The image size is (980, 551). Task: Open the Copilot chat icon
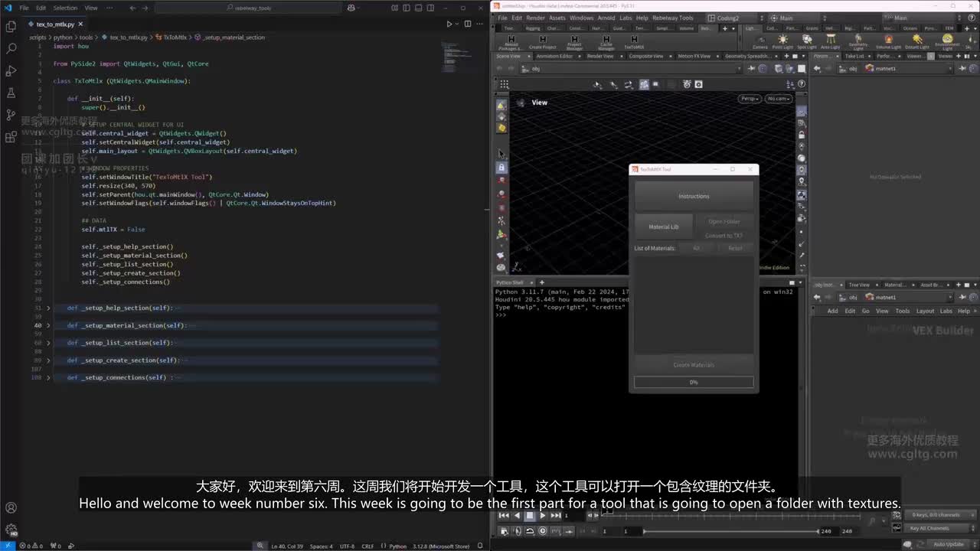tap(351, 8)
